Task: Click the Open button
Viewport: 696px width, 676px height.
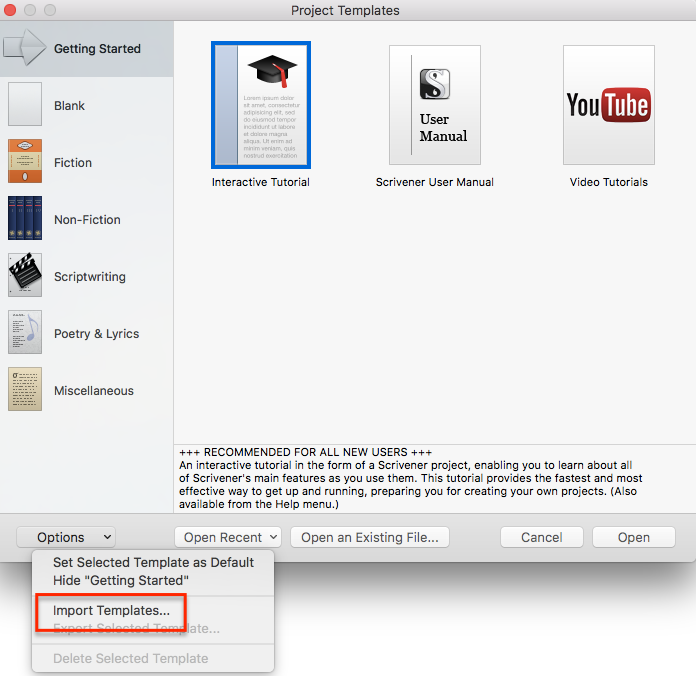Action: (x=634, y=538)
